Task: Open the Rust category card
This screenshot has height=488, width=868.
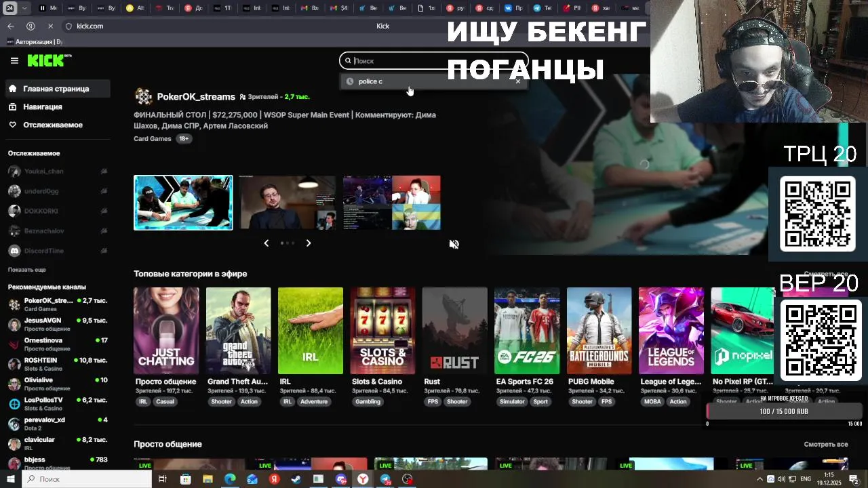Action: (454, 331)
